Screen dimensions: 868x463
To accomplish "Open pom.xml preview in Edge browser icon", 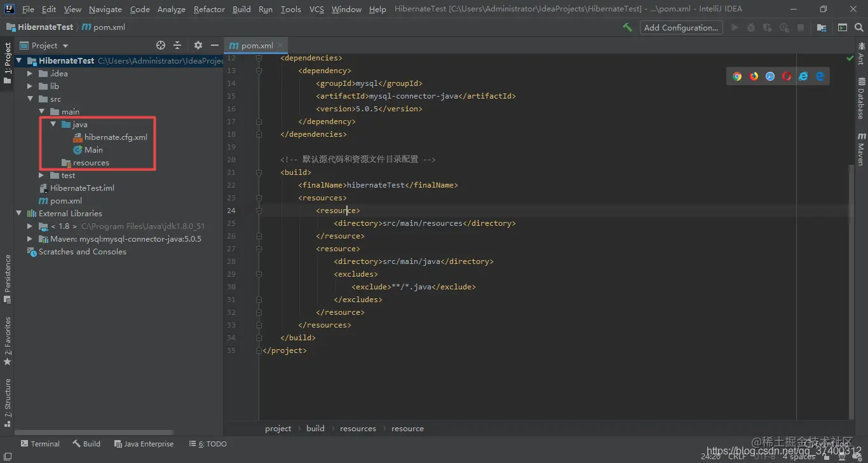I will tap(820, 76).
